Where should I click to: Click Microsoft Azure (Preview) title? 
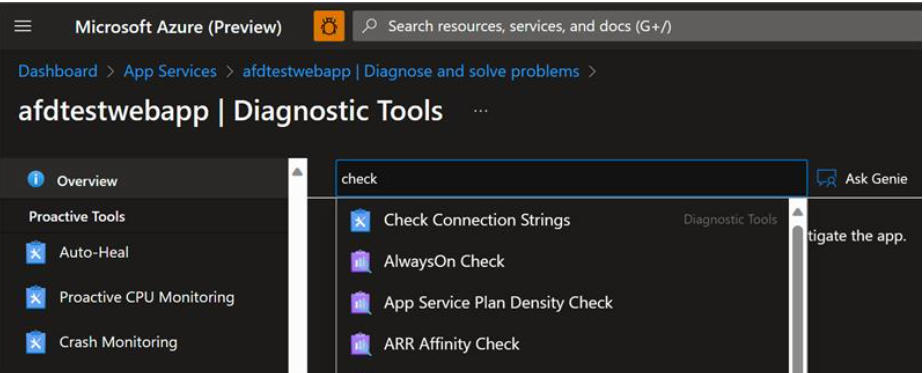[x=178, y=27]
